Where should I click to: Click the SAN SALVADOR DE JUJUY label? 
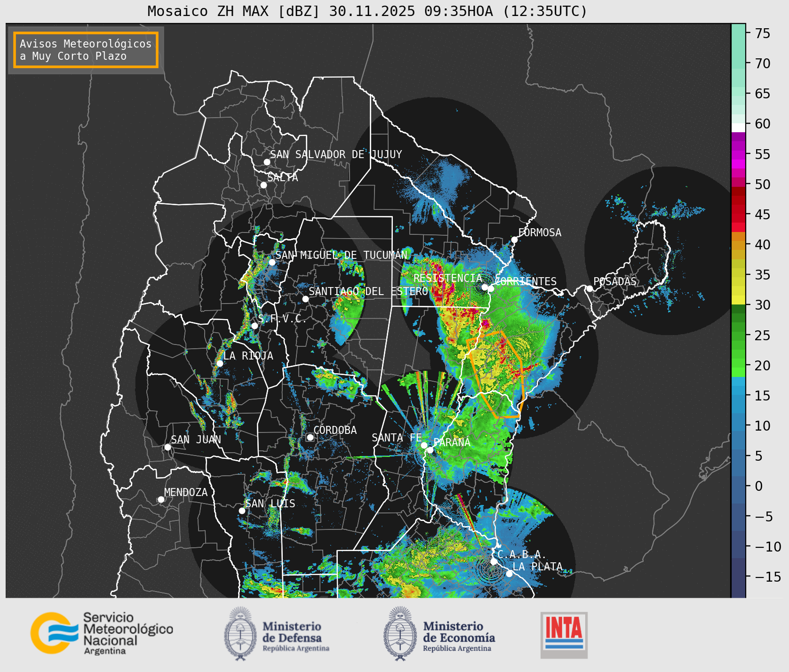click(x=336, y=154)
